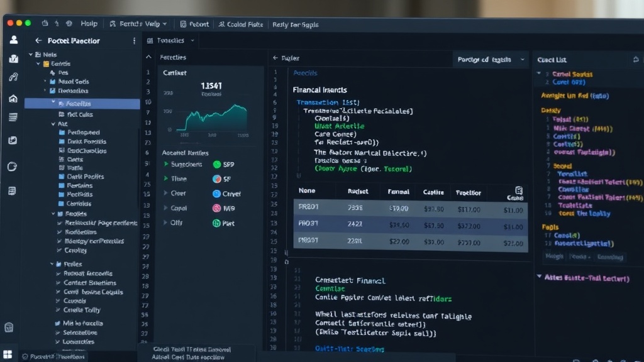Select the Holgit tab in right panel

click(554, 256)
